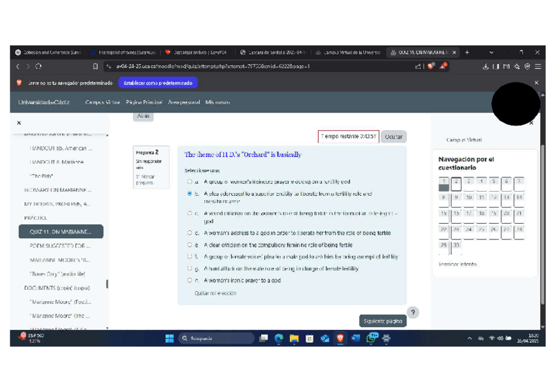The image size is (555, 392).
Task: Click the round help question-mark button
Action: (x=413, y=312)
